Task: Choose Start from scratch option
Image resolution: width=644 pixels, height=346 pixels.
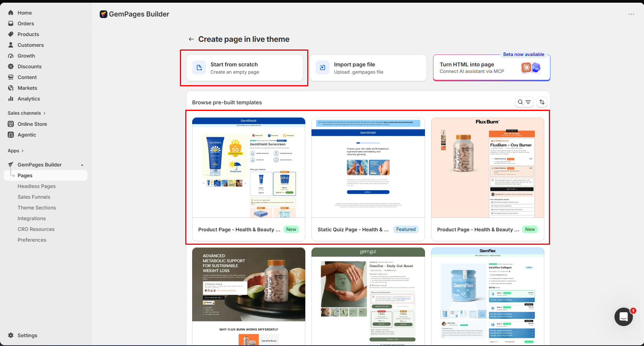Action: [x=245, y=68]
